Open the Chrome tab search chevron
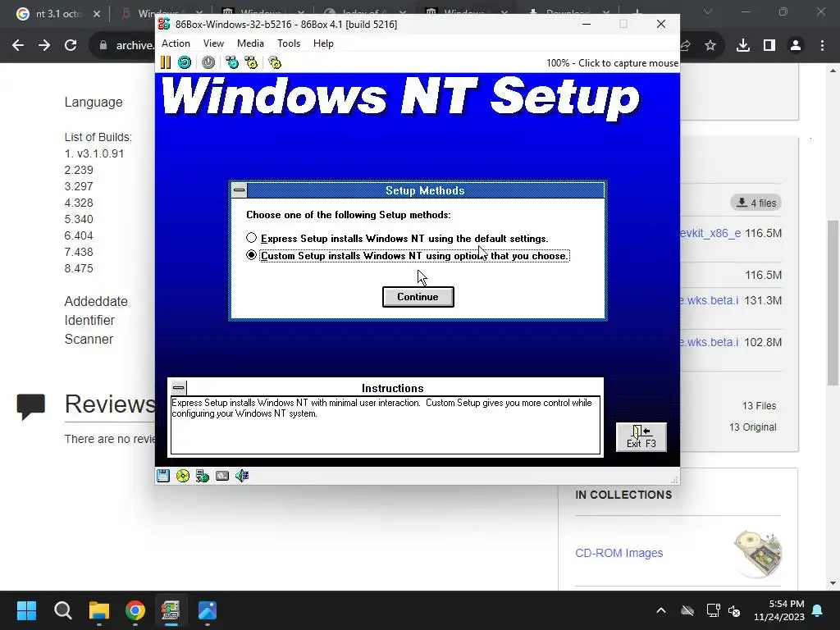This screenshot has width=840, height=630. [708, 11]
